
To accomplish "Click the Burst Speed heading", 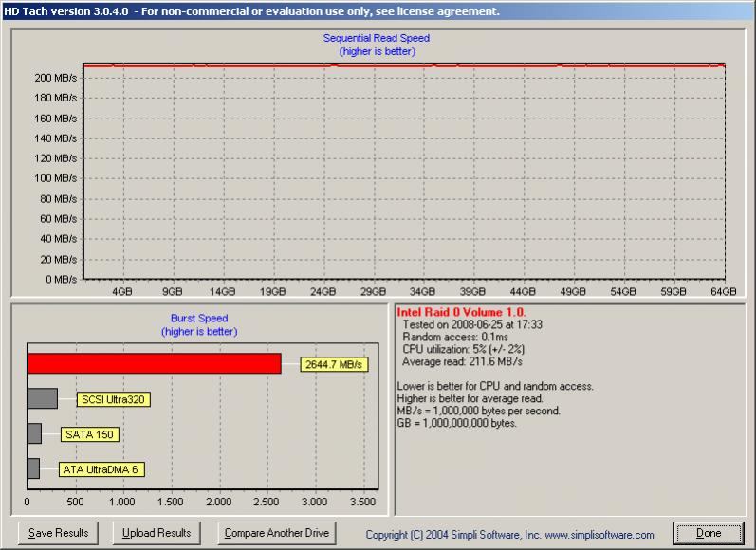I will (x=199, y=318).
